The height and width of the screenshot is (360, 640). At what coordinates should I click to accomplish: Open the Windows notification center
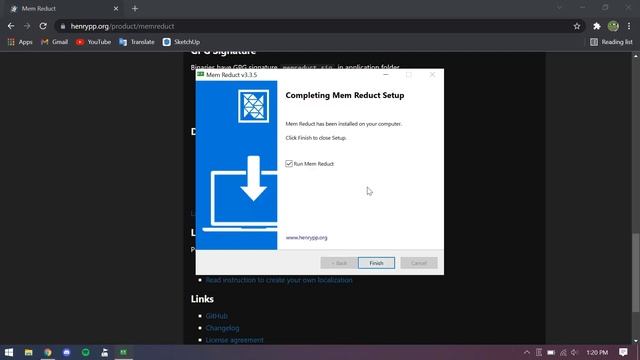623,352
